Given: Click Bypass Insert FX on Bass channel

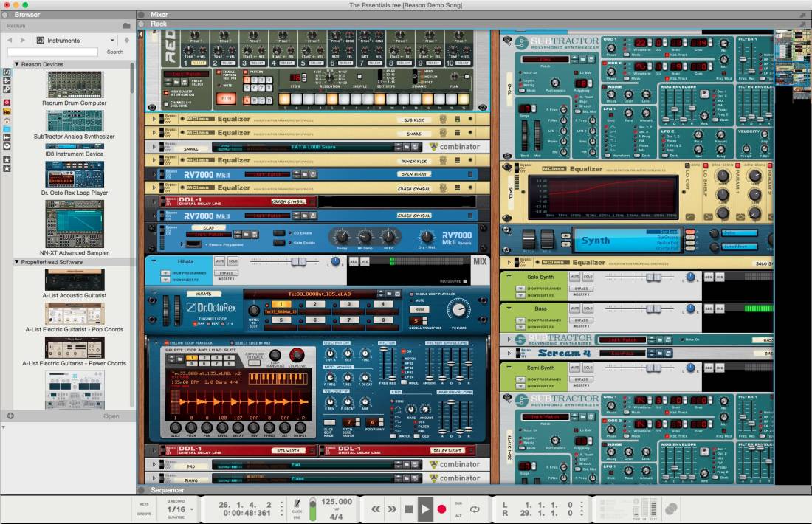Looking at the screenshot, I should 581,320.
